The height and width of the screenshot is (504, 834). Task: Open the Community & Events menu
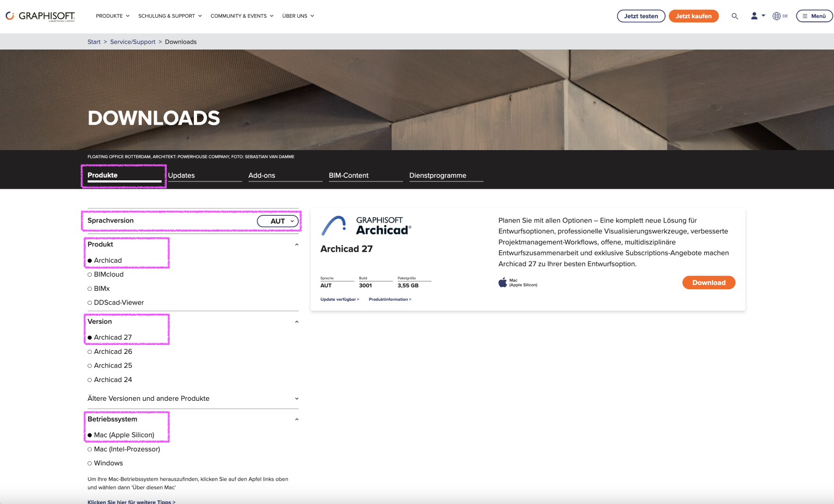(x=242, y=16)
